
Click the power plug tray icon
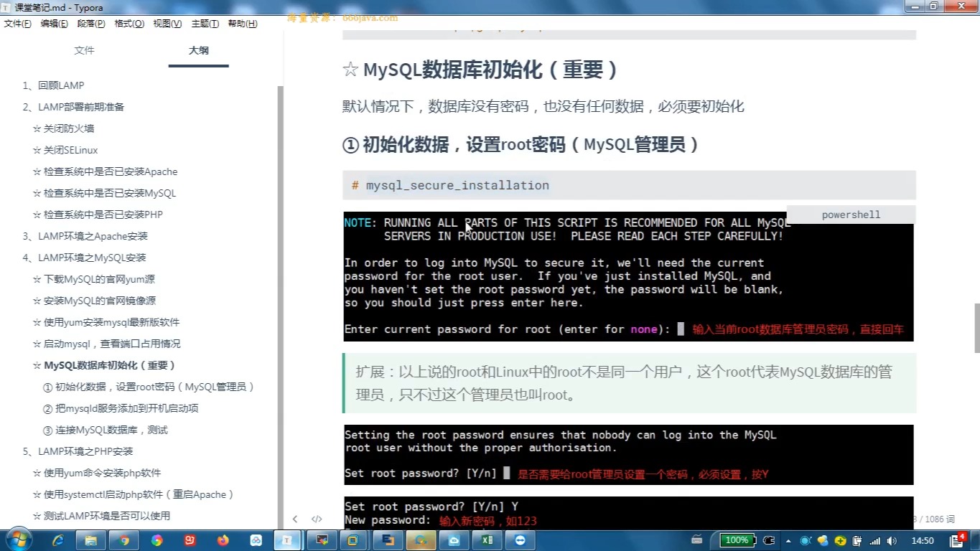pyautogui.click(x=769, y=540)
